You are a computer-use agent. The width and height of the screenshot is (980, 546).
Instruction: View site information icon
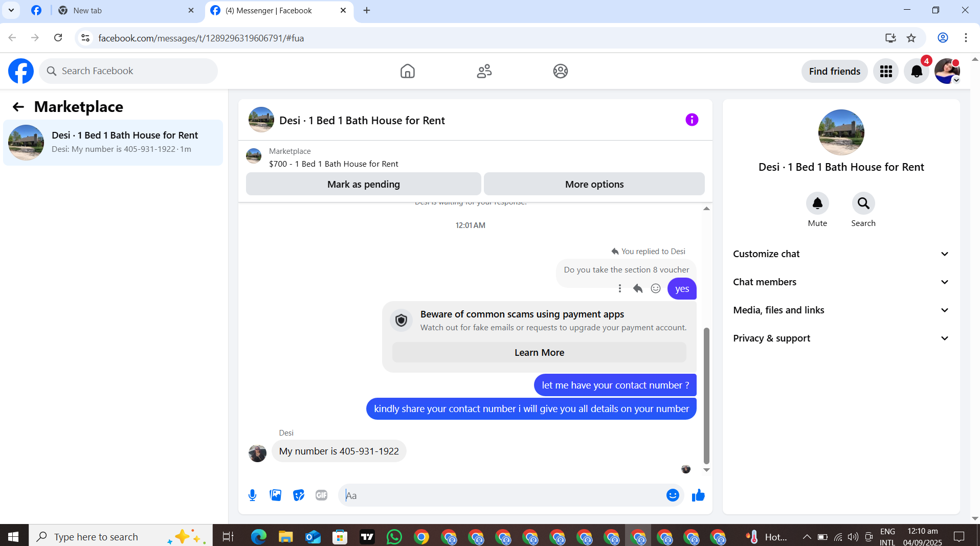click(x=86, y=38)
